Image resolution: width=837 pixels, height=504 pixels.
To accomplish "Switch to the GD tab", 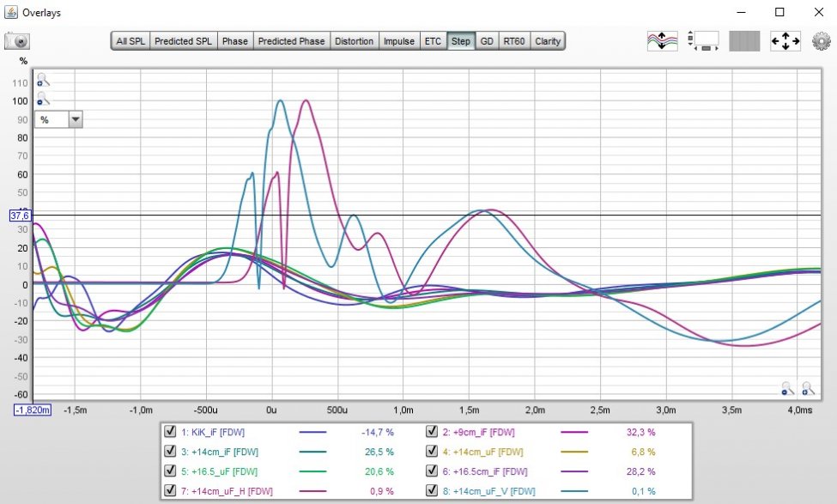I will pyautogui.click(x=486, y=41).
